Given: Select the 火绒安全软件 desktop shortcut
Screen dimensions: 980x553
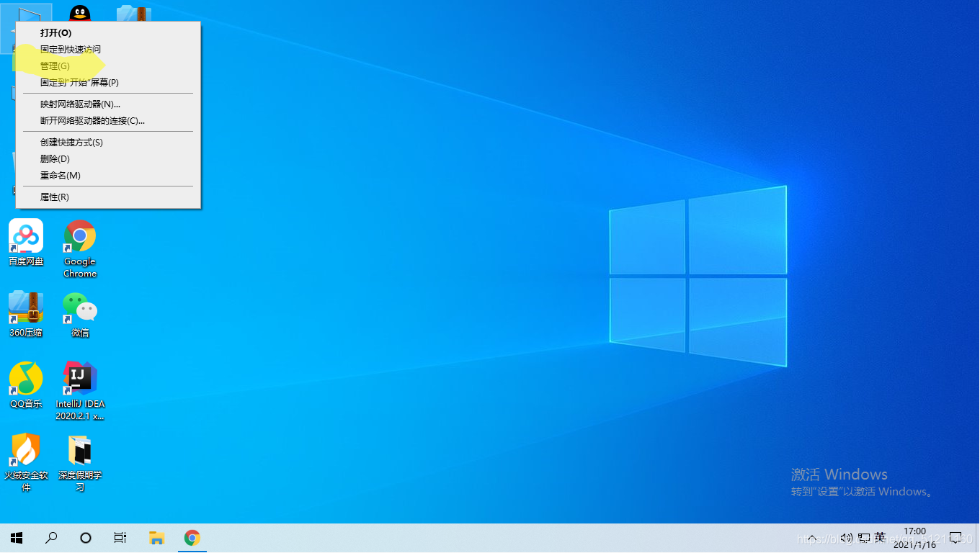Looking at the screenshot, I should pyautogui.click(x=26, y=462).
